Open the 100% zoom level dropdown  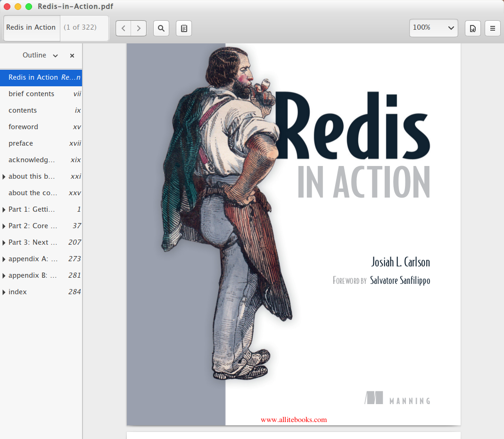433,28
